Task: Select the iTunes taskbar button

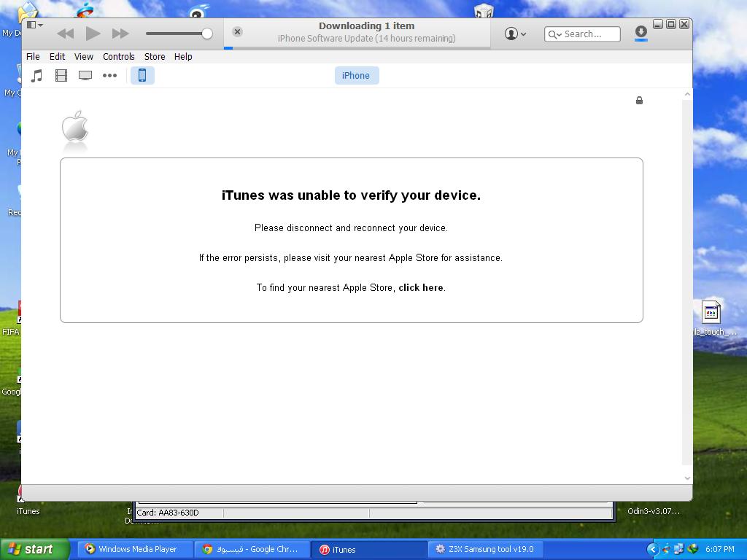Action: point(368,550)
